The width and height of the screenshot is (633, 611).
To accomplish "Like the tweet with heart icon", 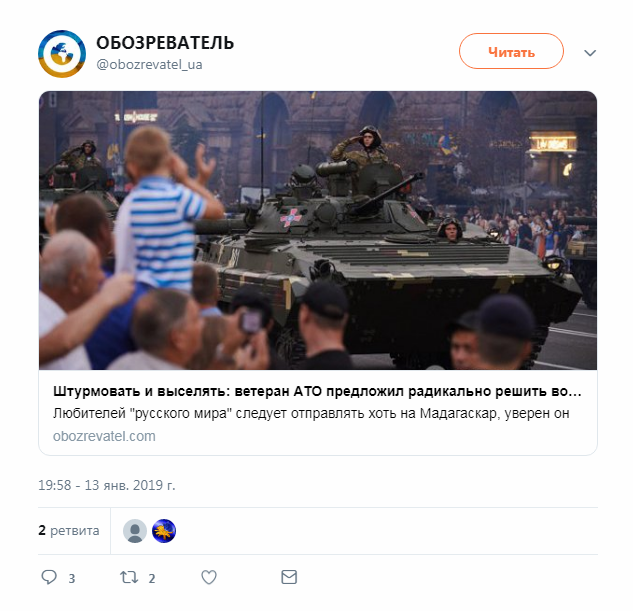I will click(209, 577).
